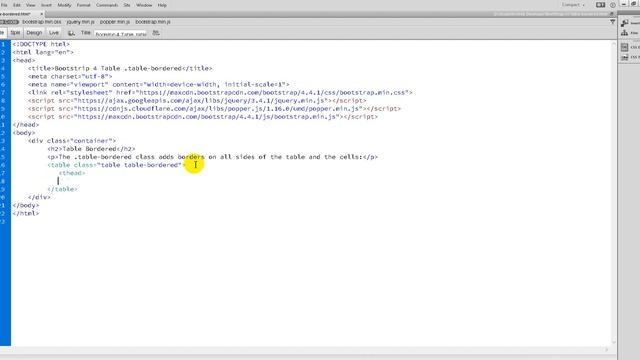640x360 pixels.
Task: Click the table class table-bordered line
Action: point(116,165)
